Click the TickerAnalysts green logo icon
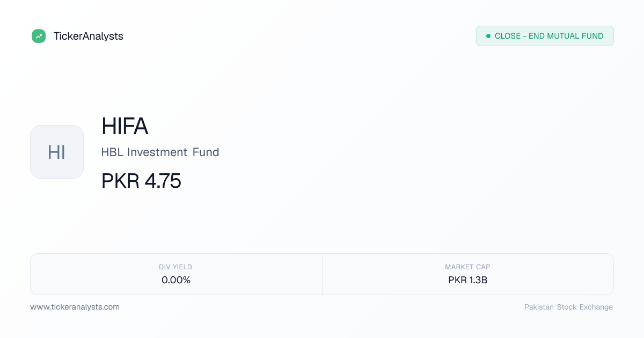Image resolution: width=644 pixels, height=338 pixels. click(x=39, y=36)
